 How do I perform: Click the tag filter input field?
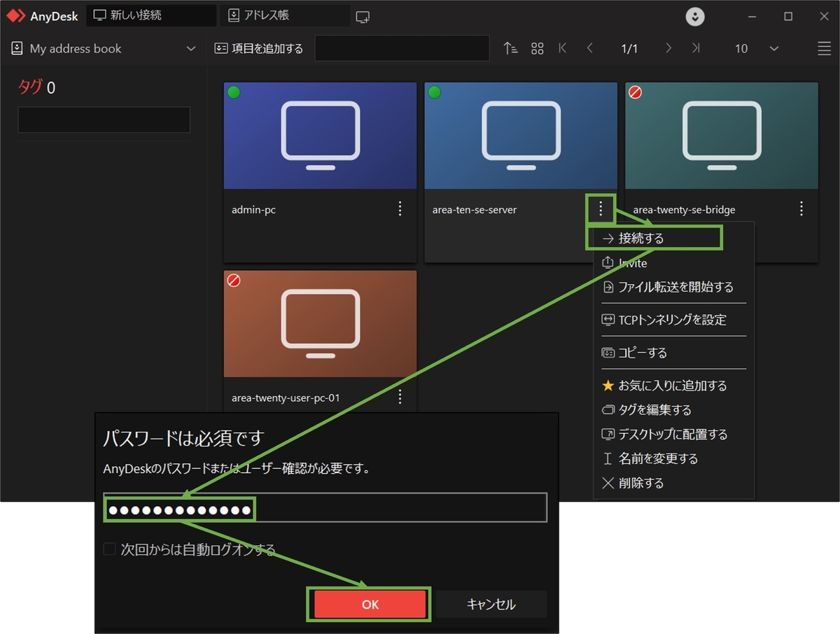coord(104,120)
